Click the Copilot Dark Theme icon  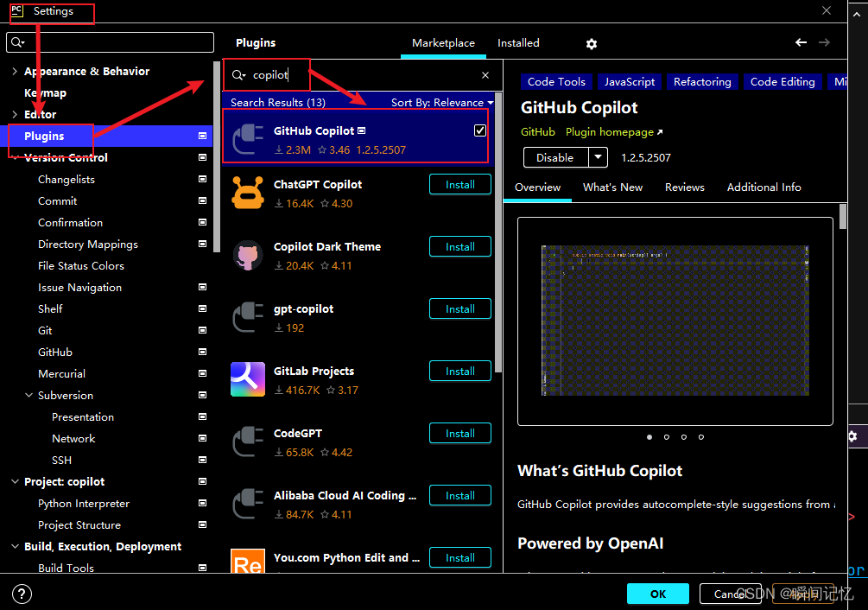click(x=248, y=255)
